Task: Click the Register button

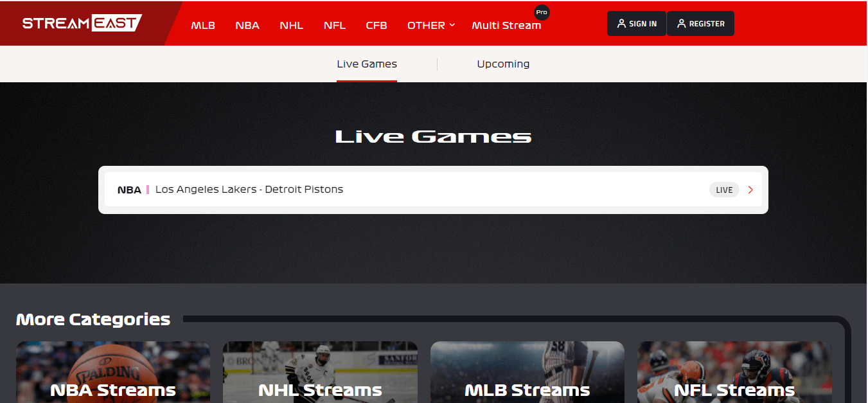Action: (700, 24)
